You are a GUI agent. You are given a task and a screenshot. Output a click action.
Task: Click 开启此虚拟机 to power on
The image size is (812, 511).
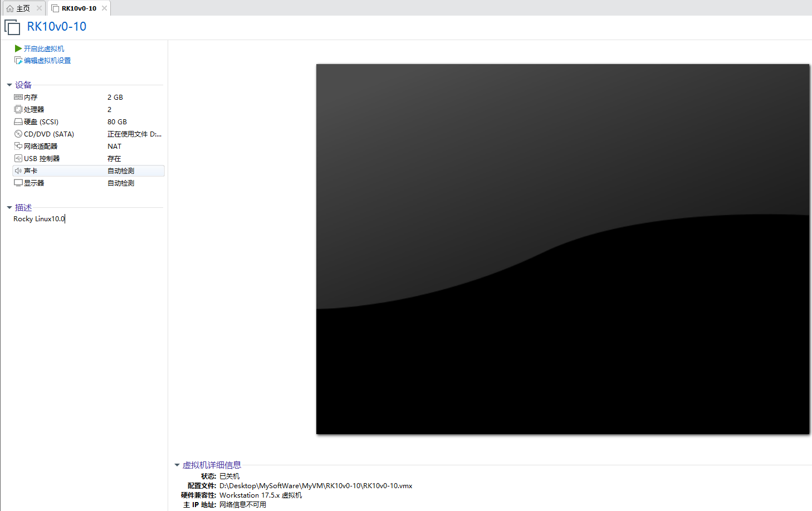pos(42,48)
